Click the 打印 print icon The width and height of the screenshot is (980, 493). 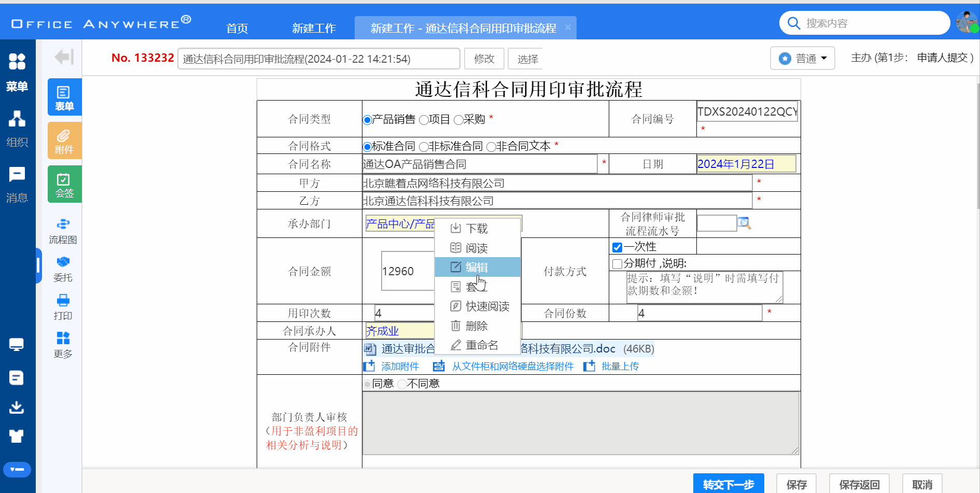(x=63, y=300)
